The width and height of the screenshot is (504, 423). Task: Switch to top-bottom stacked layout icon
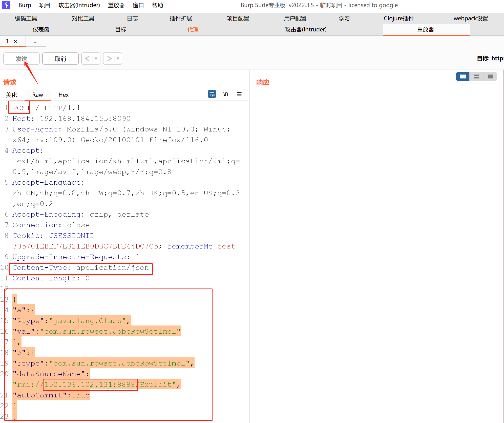point(476,76)
